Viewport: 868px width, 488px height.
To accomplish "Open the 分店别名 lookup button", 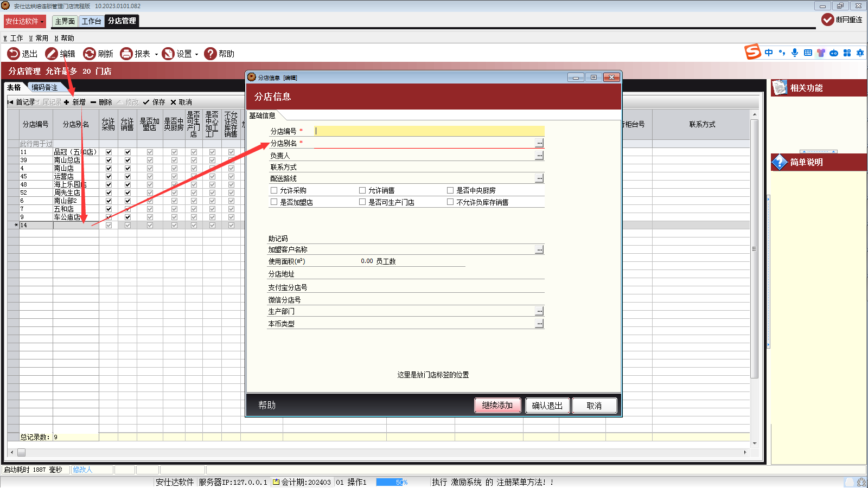I will click(539, 143).
